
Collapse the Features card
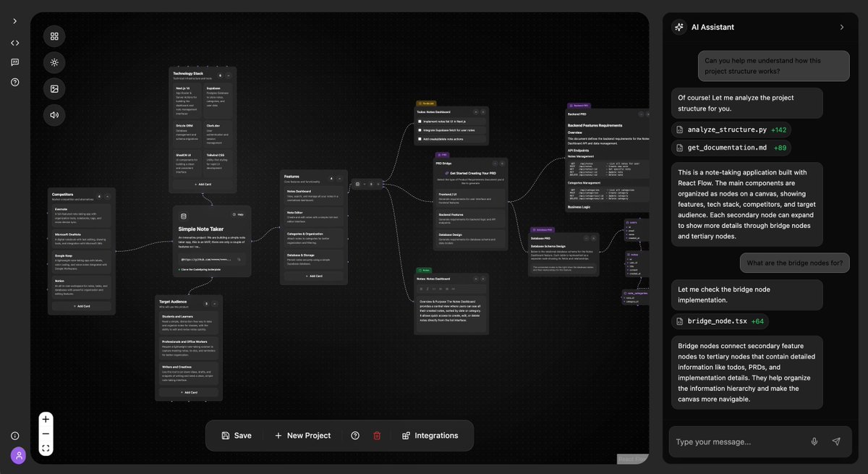(x=340, y=179)
